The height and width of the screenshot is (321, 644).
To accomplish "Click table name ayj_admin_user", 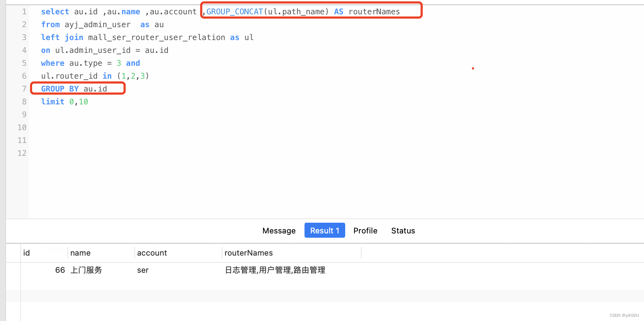I will point(97,25).
